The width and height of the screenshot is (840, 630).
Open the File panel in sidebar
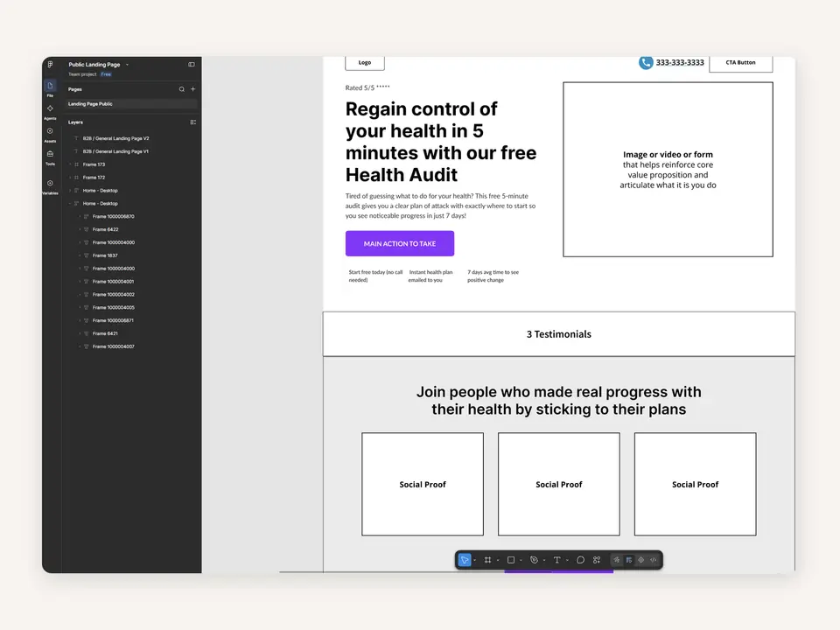point(50,87)
